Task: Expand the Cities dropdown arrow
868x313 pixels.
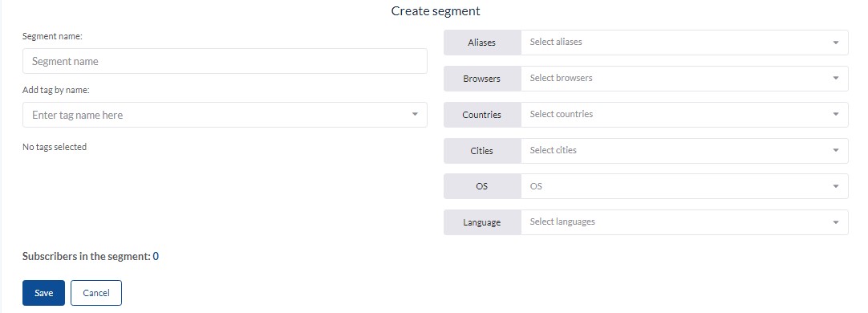Action: 836,151
